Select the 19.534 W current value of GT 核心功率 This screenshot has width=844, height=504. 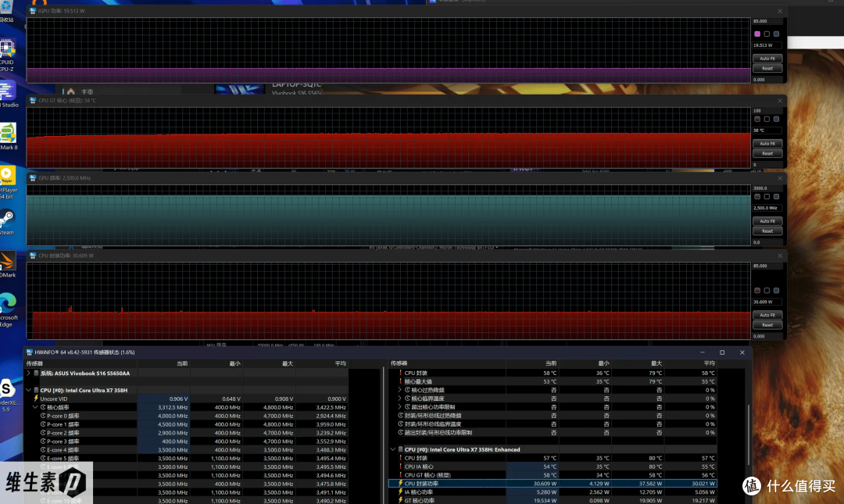coord(545,501)
